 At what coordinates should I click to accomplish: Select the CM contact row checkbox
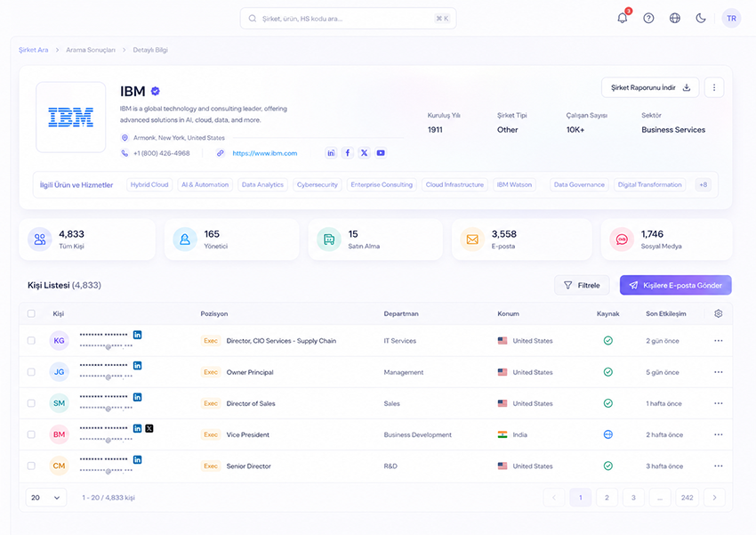coord(31,466)
